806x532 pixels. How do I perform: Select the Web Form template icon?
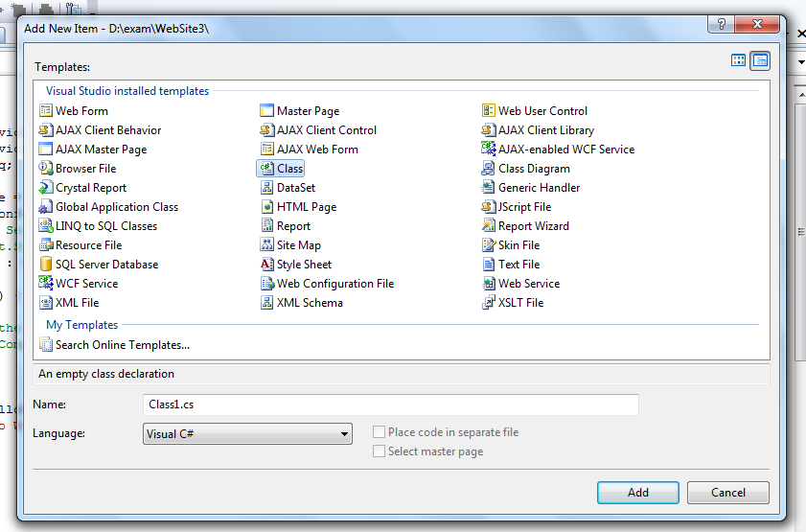tap(46, 110)
